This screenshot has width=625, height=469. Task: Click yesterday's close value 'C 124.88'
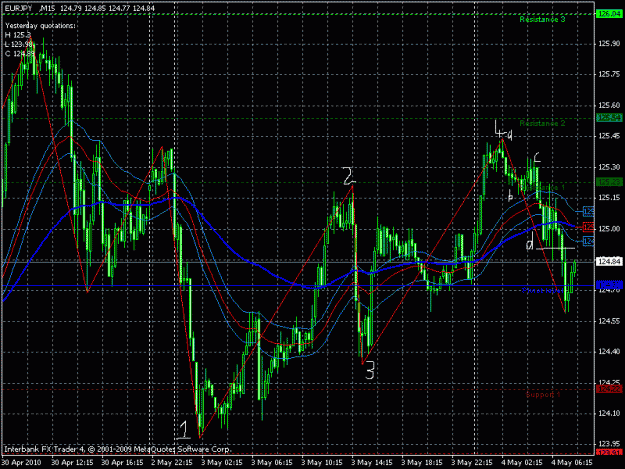20,53
